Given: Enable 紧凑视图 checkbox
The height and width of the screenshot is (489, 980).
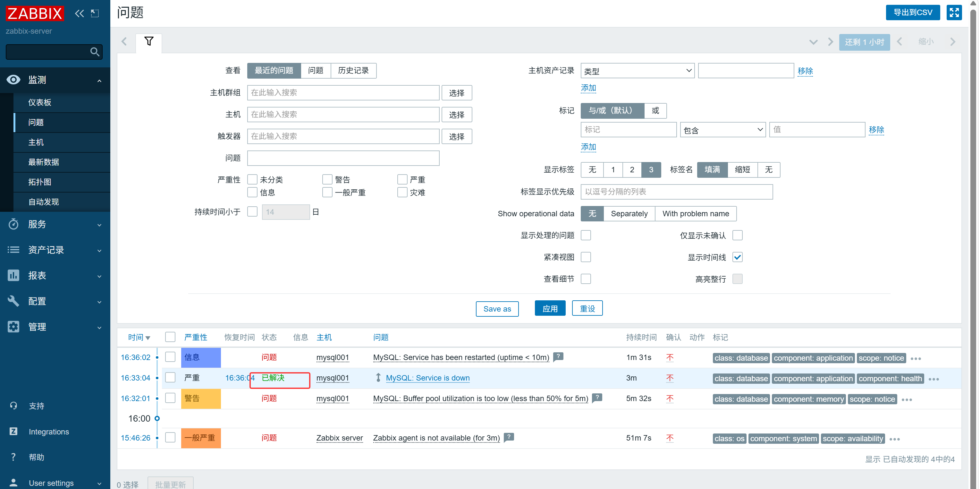Looking at the screenshot, I should pyautogui.click(x=586, y=257).
